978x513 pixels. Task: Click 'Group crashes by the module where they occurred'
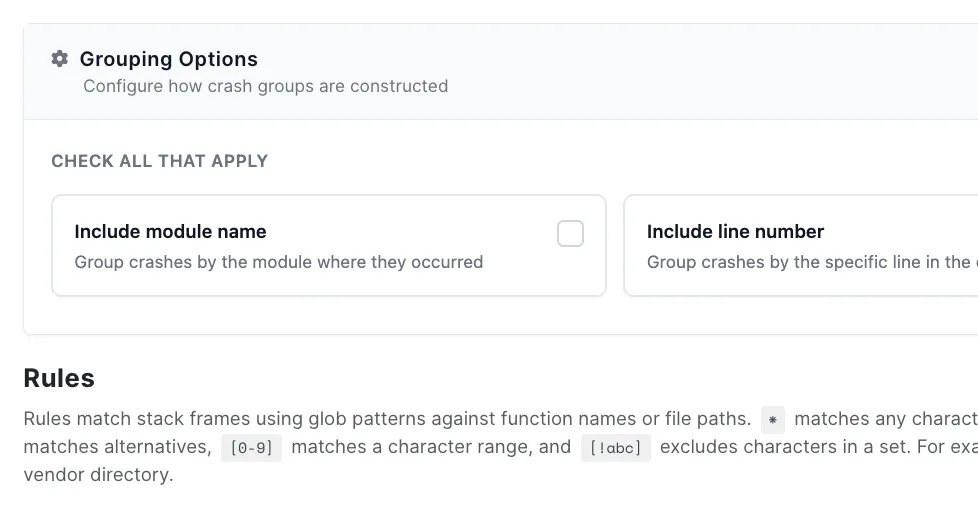pos(279,262)
